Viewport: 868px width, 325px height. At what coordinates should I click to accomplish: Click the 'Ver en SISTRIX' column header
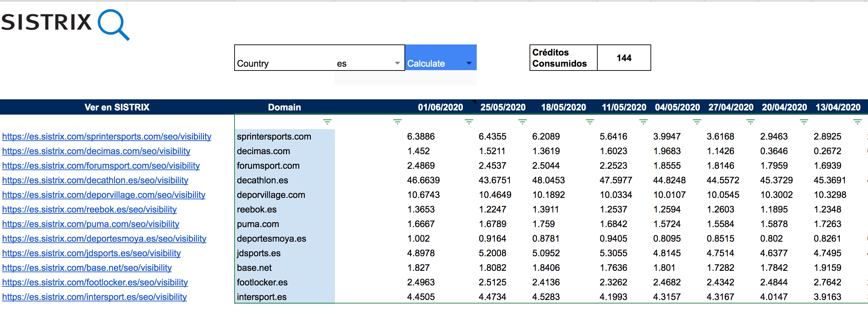pyautogui.click(x=117, y=107)
